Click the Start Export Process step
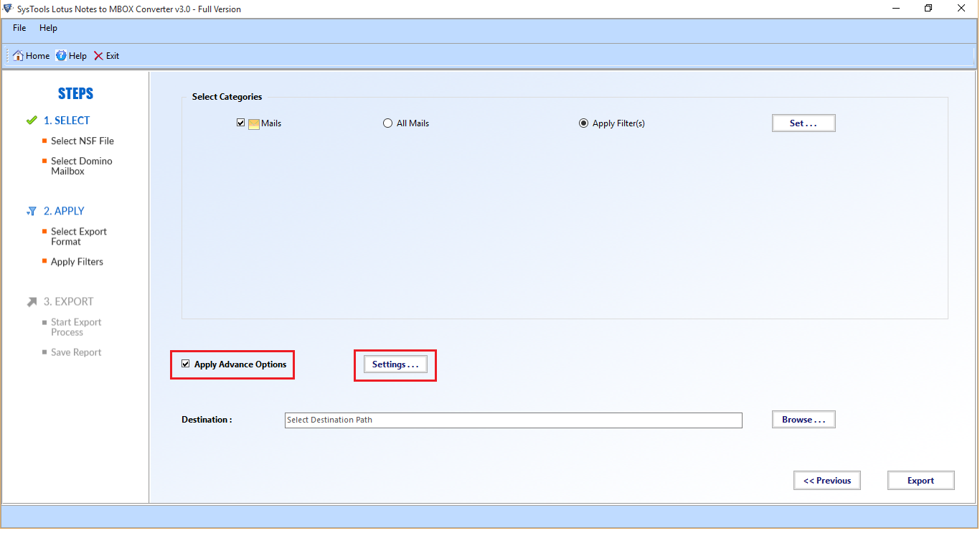The height and width of the screenshot is (551, 980). 76,327
